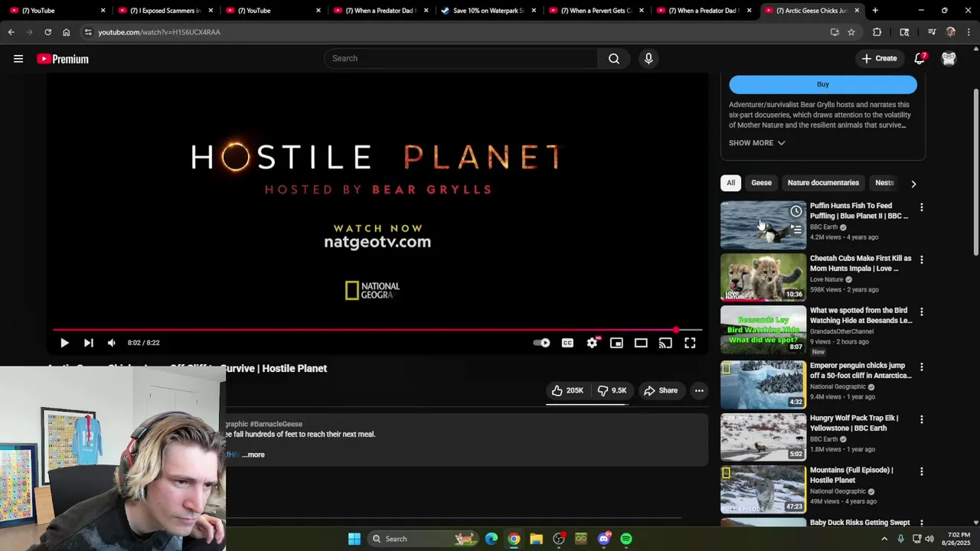Reload the page

point(47,32)
